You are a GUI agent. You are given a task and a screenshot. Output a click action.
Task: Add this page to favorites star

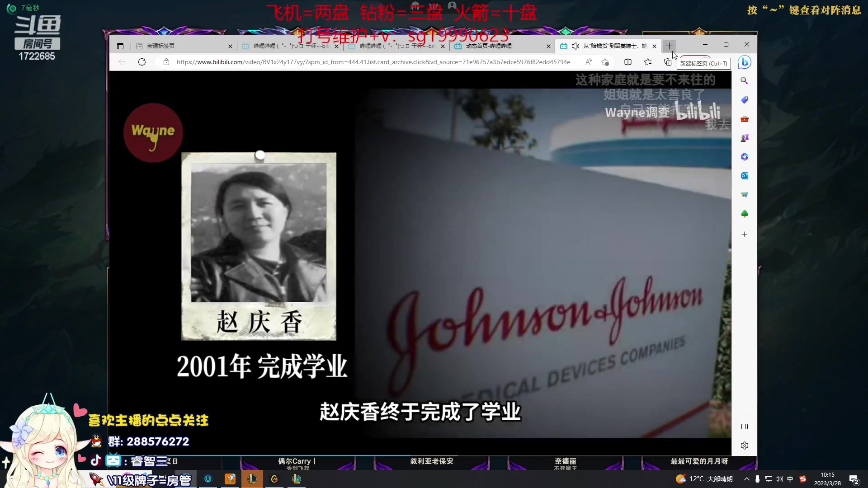click(605, 62)
